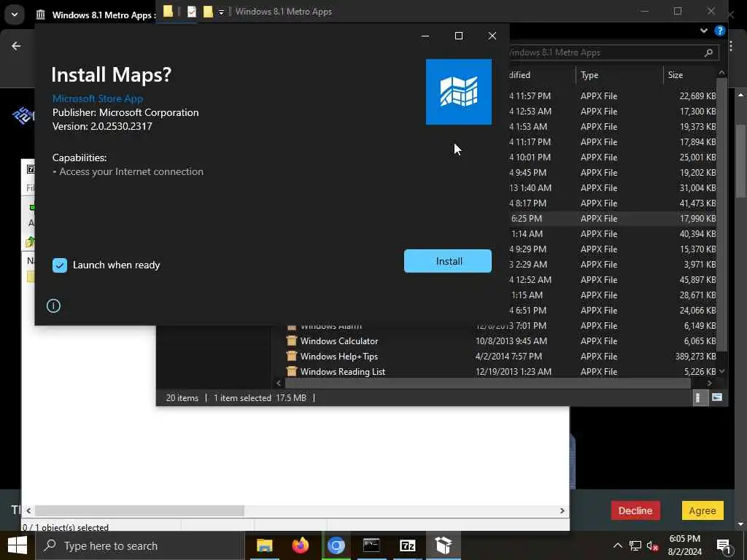Open the three-dot menu in the background window

tap(731, 46)
